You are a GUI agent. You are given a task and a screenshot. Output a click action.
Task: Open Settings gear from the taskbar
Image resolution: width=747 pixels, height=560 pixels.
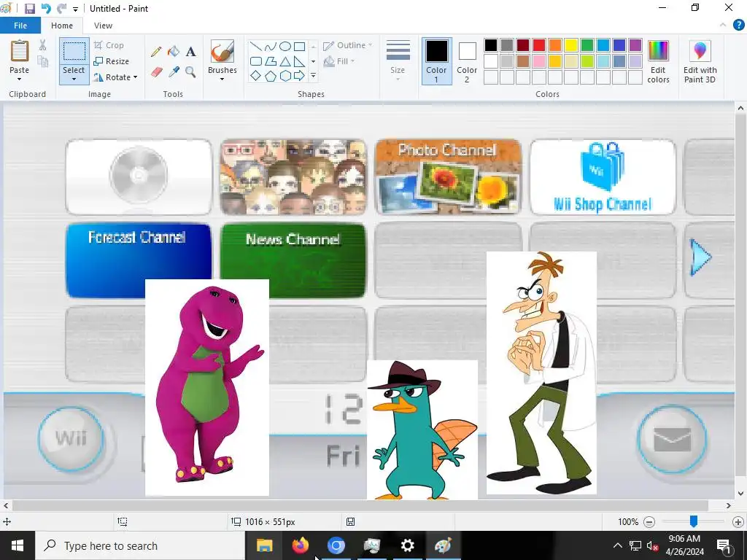point(407,545)
